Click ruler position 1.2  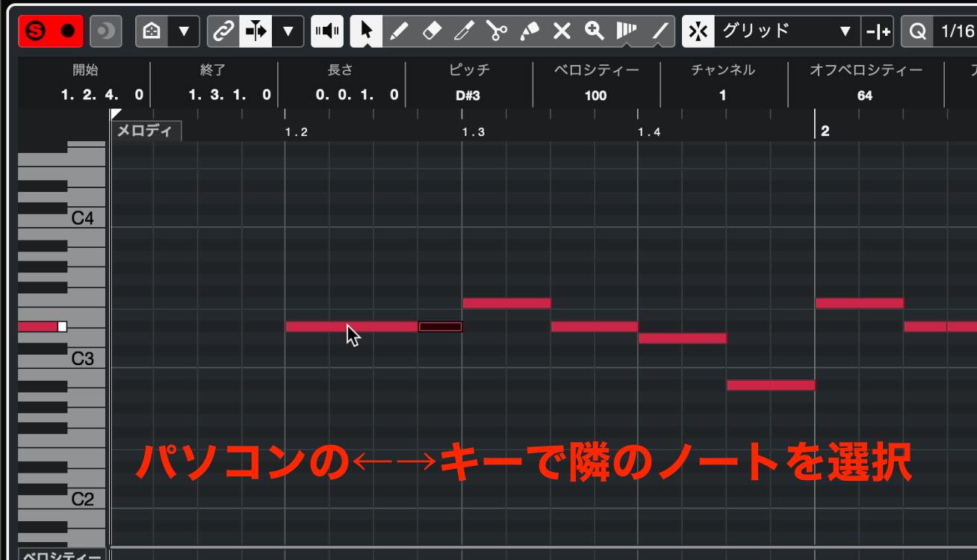click(x=296, y=132)
